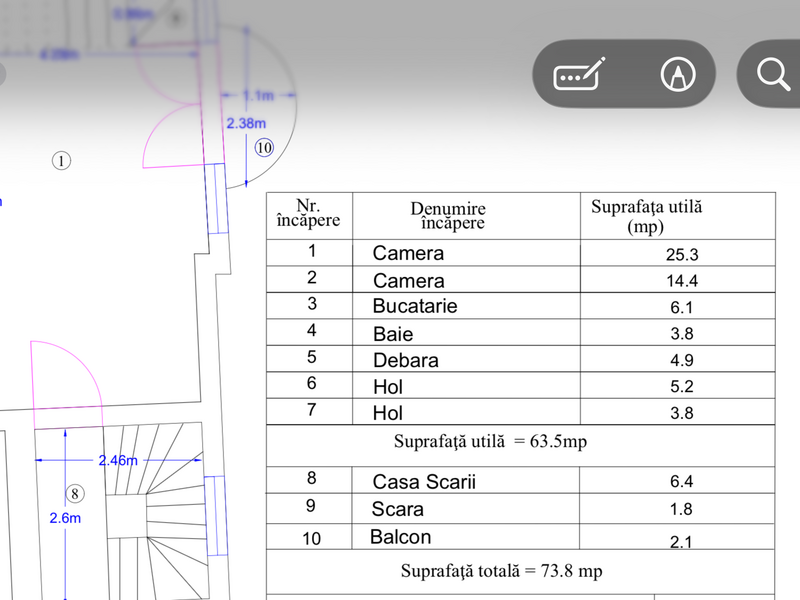The width and height of the screenshot is (800, 600).
Task: Click the 'Scara' room name
Action: pos(397,509)
